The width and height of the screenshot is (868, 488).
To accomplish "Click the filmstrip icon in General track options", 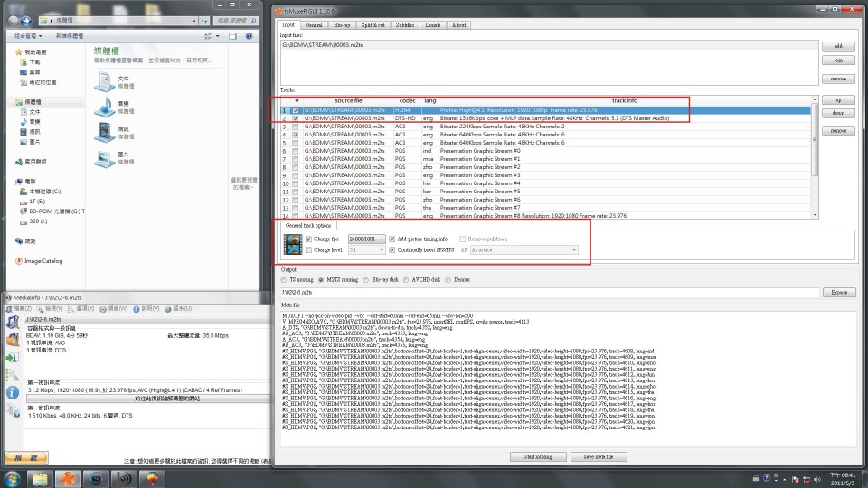I will [292, 243].
